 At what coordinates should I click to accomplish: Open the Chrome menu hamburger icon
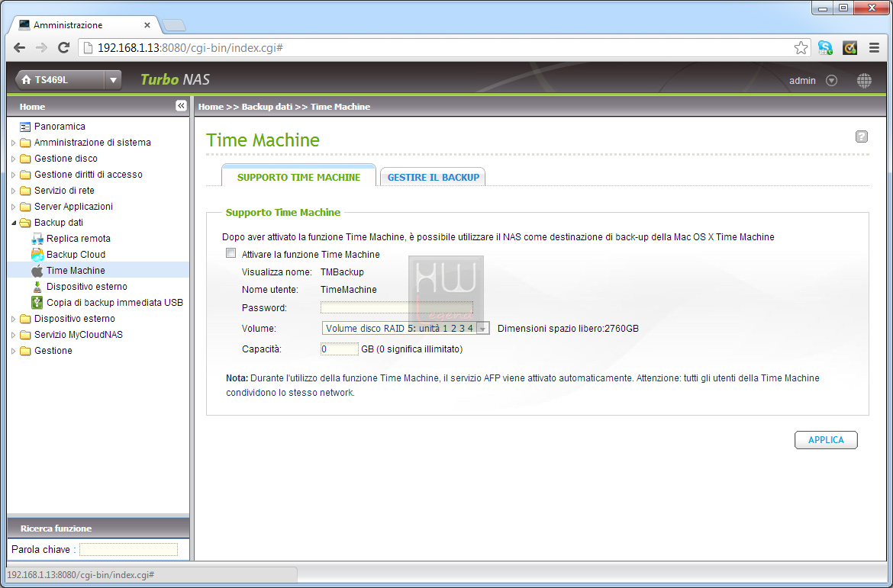pyautogui.click(x=874, y=48)
